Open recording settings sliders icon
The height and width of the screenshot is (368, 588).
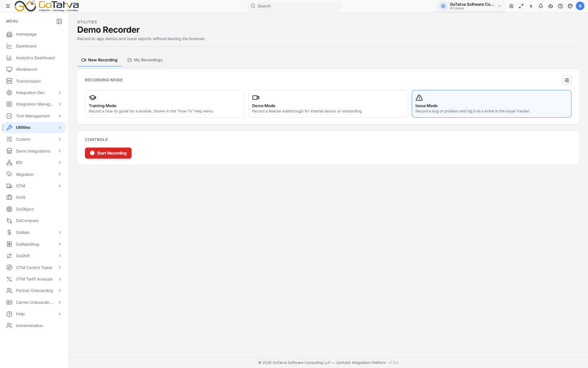point(567,80)
